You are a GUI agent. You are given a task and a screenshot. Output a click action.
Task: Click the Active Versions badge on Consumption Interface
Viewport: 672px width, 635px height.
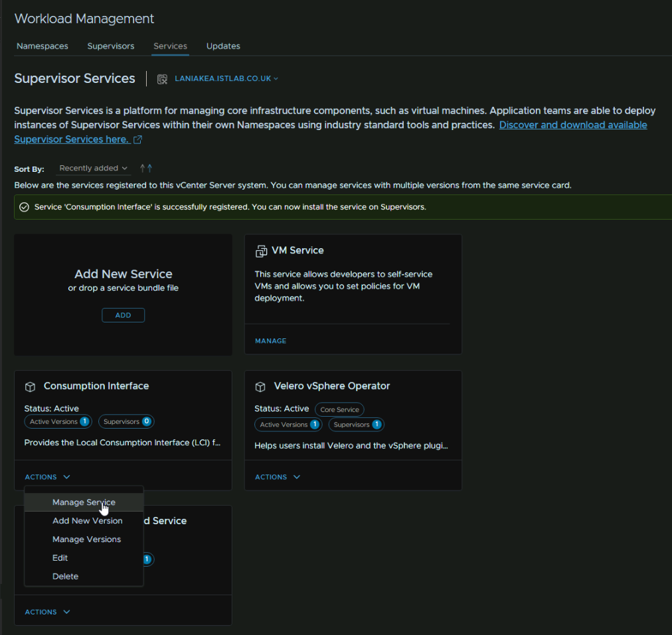[x=58, y=422]
